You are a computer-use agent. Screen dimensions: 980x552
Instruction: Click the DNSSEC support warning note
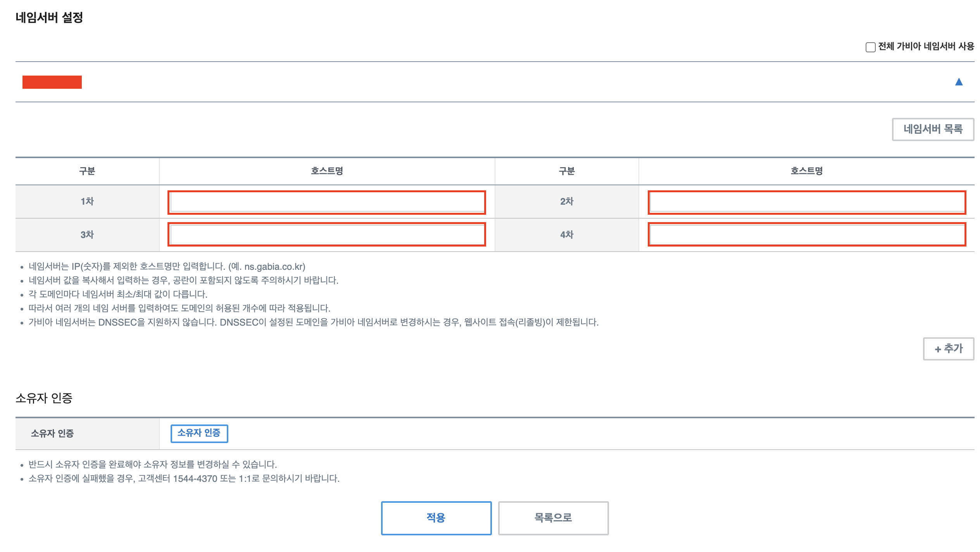(x=313, y=323)
